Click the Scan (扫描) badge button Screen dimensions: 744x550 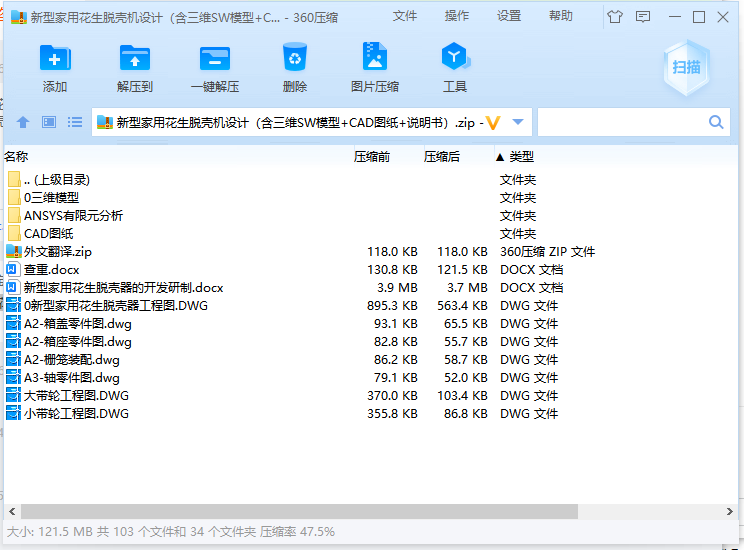[687, 67]
